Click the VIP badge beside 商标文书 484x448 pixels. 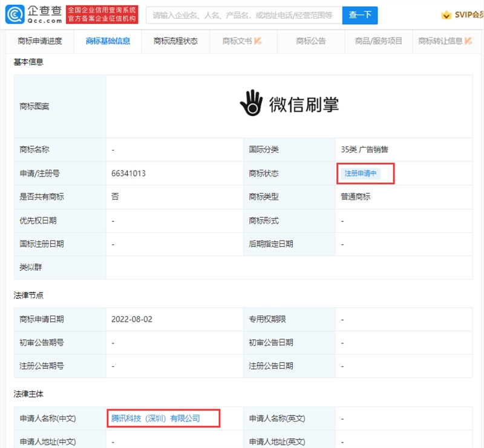point(258,41)
